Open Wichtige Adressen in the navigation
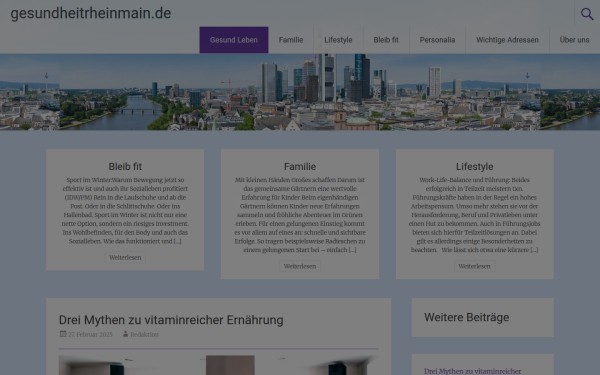 [507, 40]
